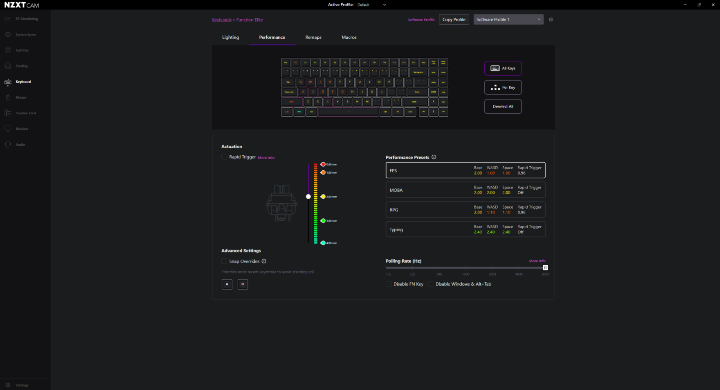Image resolution: width=720 pixels, height=390 pixels.
Task: Click the Polling Rate slider handle
Action: (x=545, y=267)
